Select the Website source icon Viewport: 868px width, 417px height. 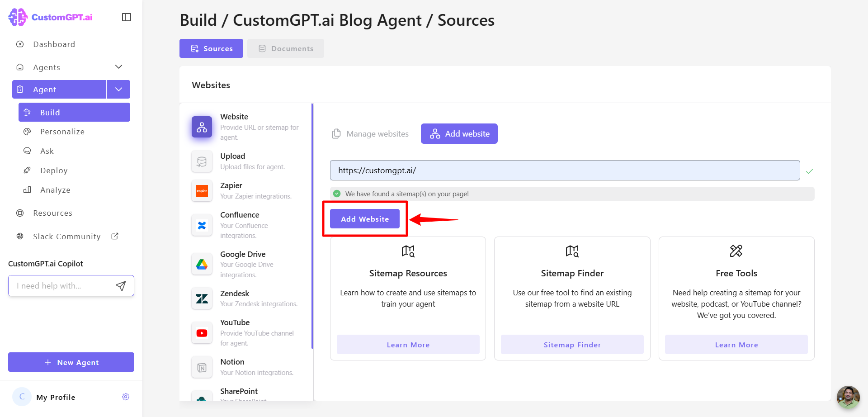pyautogui.click(x=202, y=127)
